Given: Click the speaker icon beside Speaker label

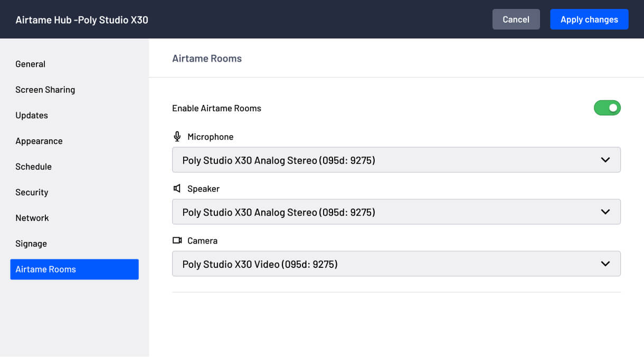Looking at the screenshot, I should (177, 188).
